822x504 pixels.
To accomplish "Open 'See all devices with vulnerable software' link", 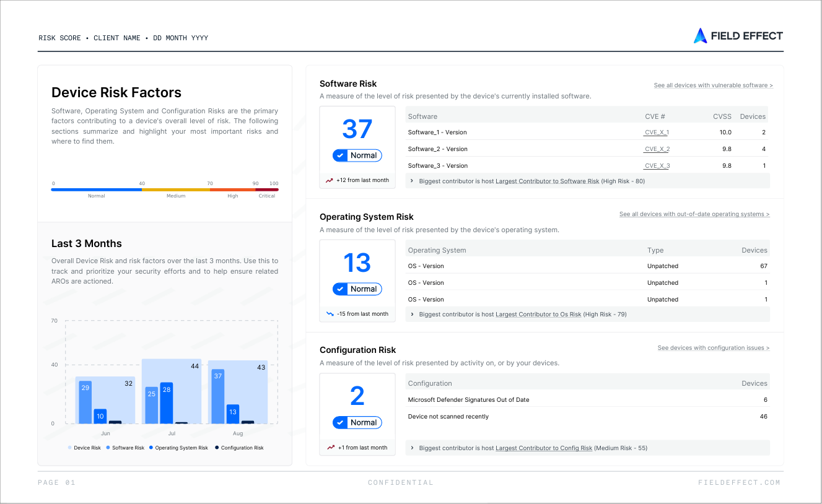I will (x=714, y=85).
